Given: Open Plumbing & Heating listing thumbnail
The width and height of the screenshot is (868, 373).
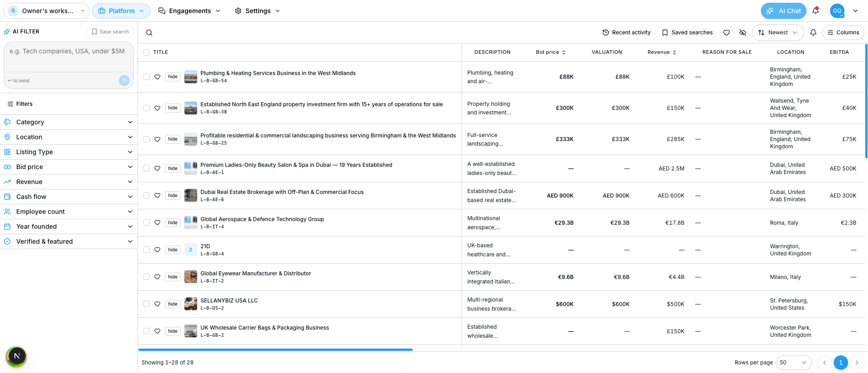Looking at the screenshot, I should (x=191, y=77).
